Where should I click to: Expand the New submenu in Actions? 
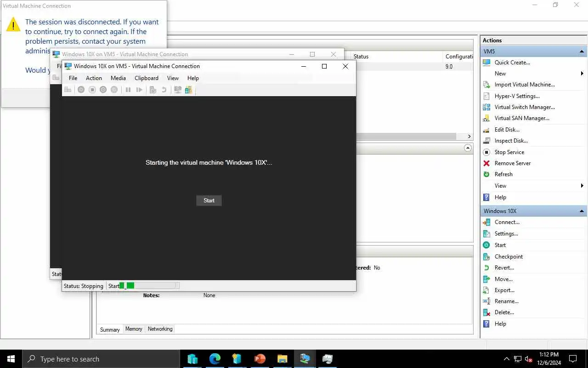(582, 74)
